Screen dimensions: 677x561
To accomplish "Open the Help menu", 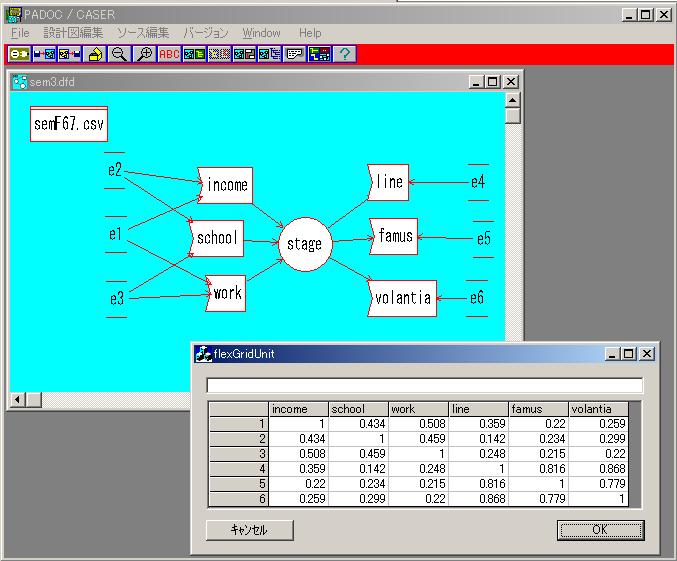I will 310,33.
